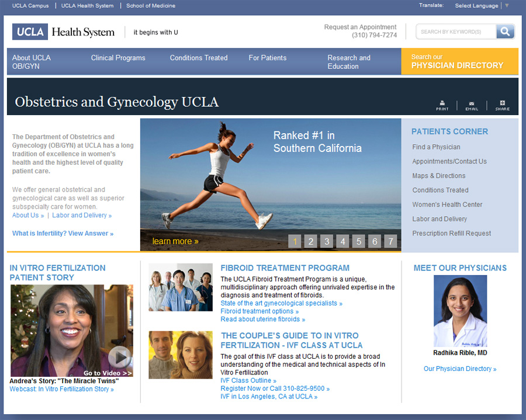526x420 pixels.
Task: Open the Labor and Delivery link beside About Us
Action: click(x=82, y=215)
